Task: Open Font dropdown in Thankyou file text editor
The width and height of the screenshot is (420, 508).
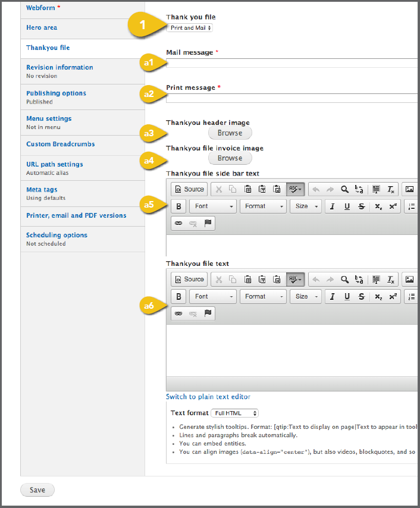Action: 213,296
